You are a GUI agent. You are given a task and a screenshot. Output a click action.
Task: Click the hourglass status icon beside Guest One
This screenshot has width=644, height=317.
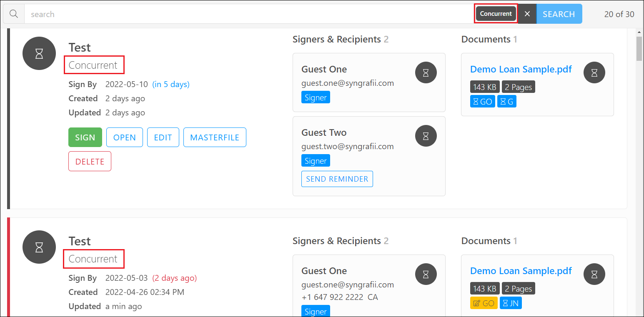(426, 72)
